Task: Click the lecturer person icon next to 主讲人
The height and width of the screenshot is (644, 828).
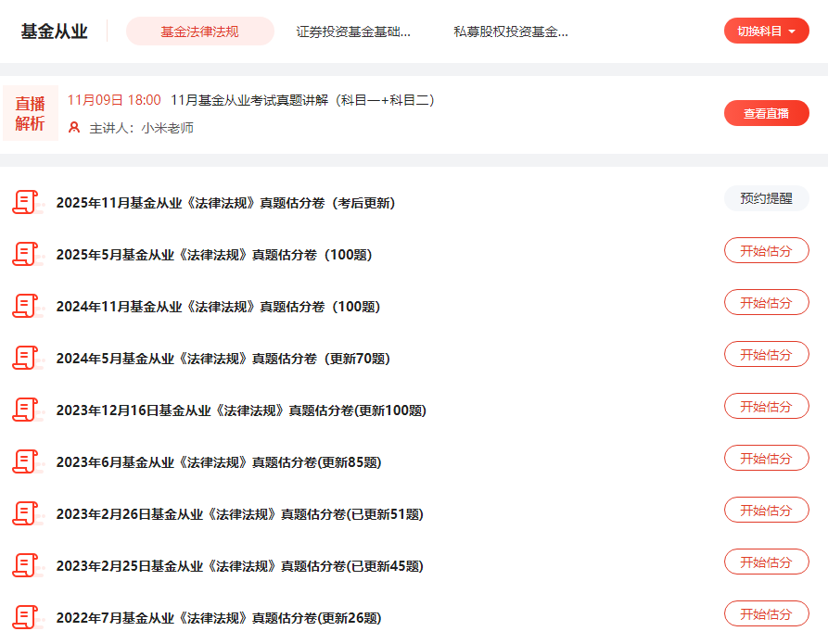Action: tap(74, 128)
